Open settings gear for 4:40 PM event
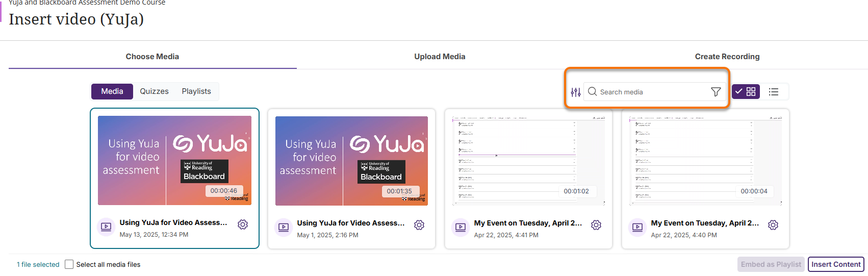This screenshot has width=868, height=276. point(773,225)
